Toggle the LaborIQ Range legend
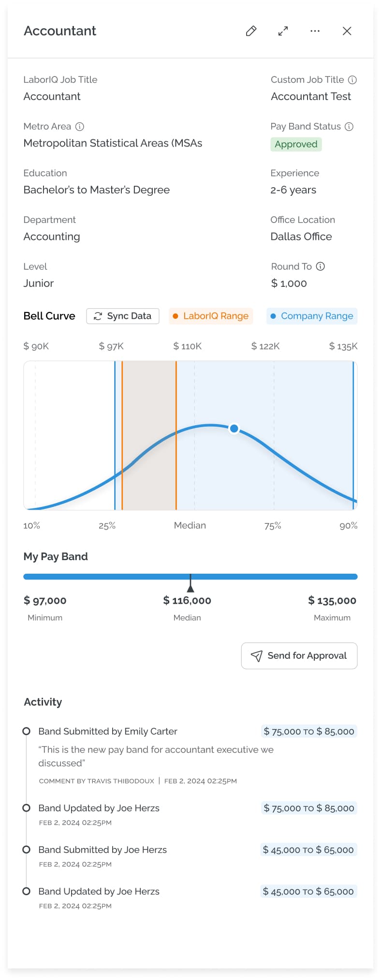Screen dimensions: 381x980 211,316
